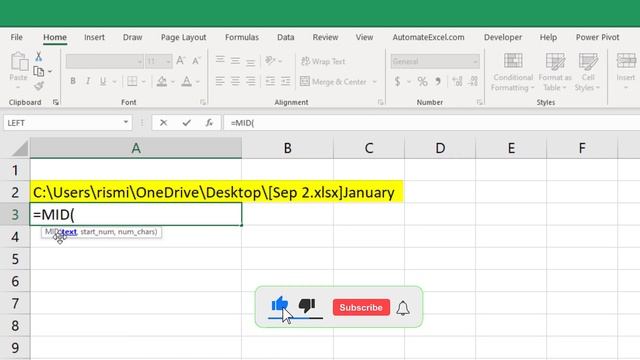Switch to the Page Layout tab

click(183, 37)
